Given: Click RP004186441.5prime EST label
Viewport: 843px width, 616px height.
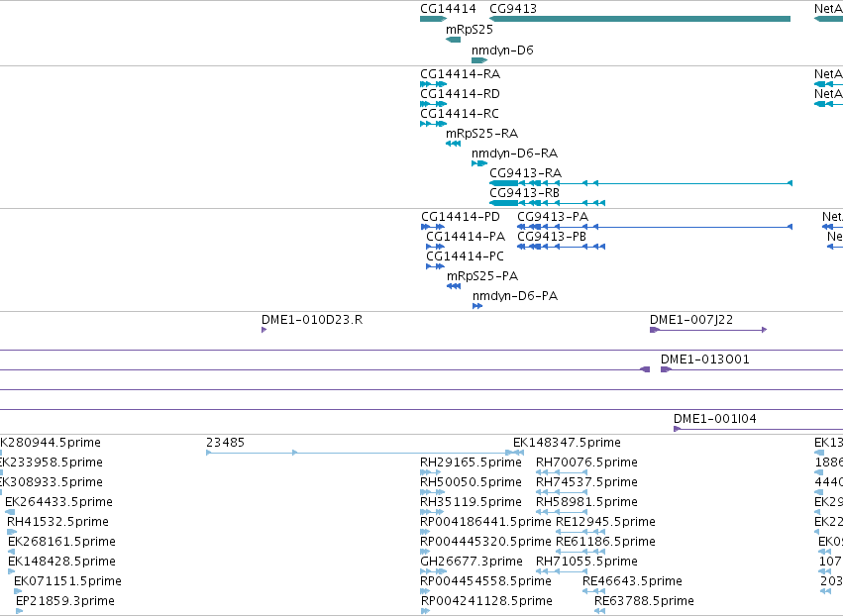Looking at the screenshot, I should 485,522.
